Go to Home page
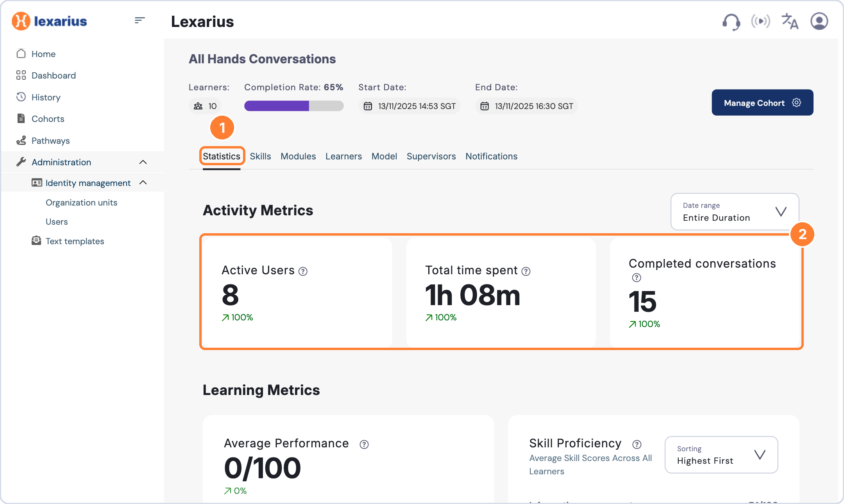Image resolution: width=844 pixels, height=504 pixels. point(43,54)
